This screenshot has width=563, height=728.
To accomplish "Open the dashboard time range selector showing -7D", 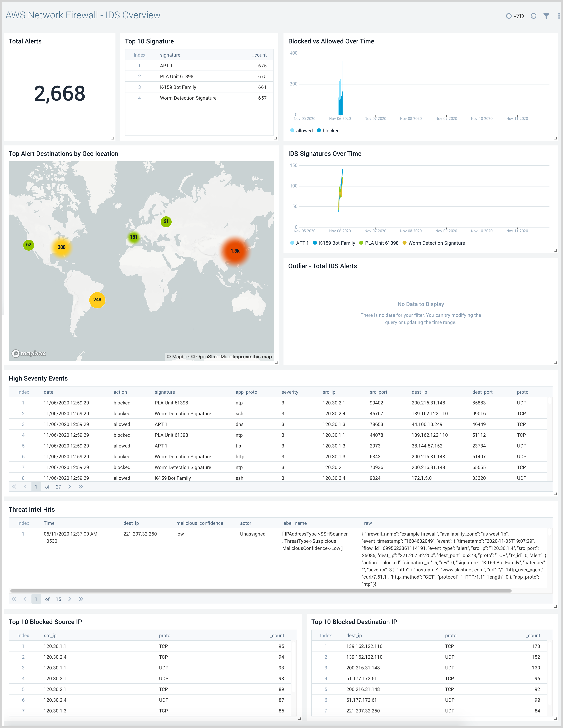I will [x=515, y=16].
